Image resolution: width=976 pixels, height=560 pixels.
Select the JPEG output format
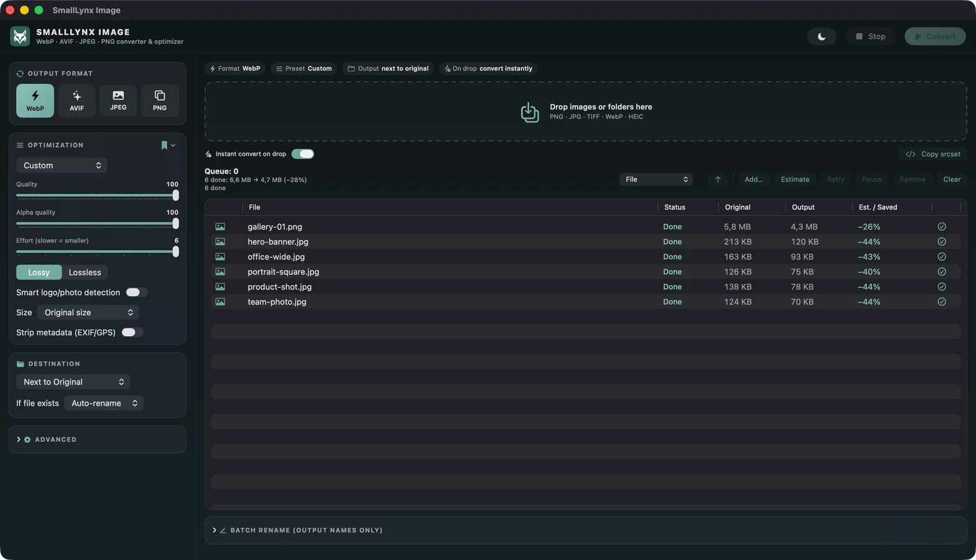point(118,101)
